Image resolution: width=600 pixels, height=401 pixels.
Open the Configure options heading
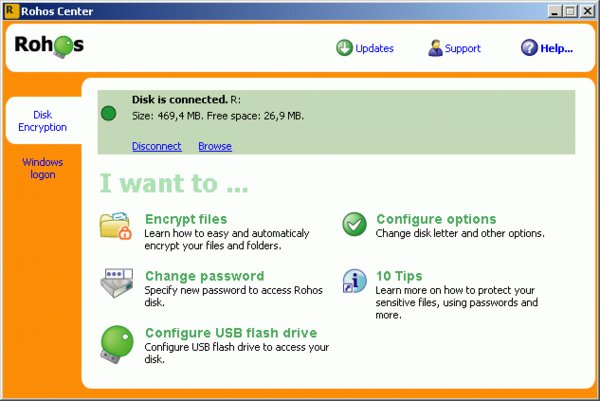pyautogui.click(x=436, y=219)
